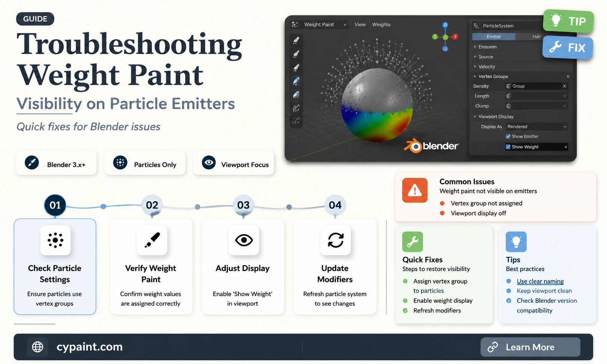The image size is (607, 364).
Task: Open the Weights menu in viewport header
Action: [x=381, y=24]
